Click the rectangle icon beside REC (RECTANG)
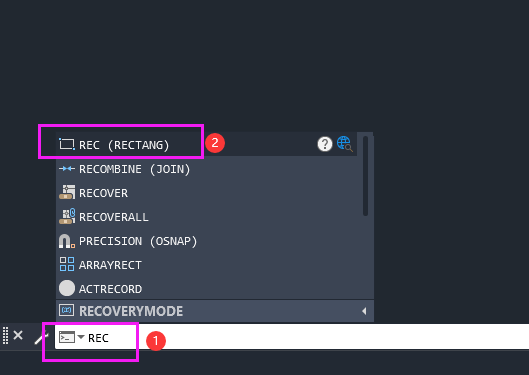 click(67, 144)
